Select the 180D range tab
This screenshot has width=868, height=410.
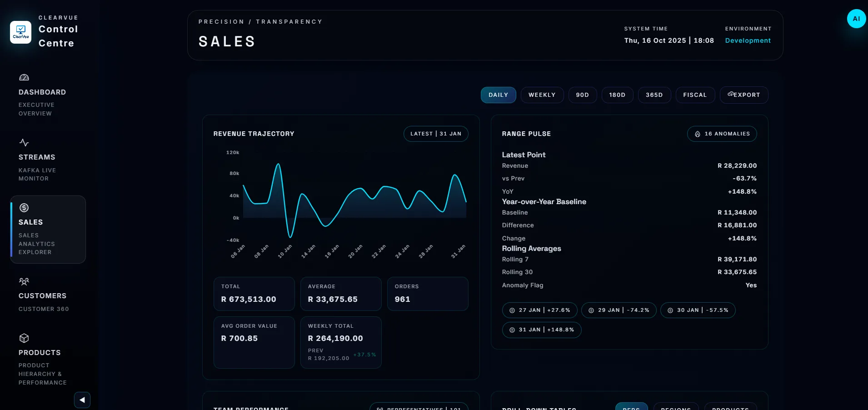click(618, 95)
